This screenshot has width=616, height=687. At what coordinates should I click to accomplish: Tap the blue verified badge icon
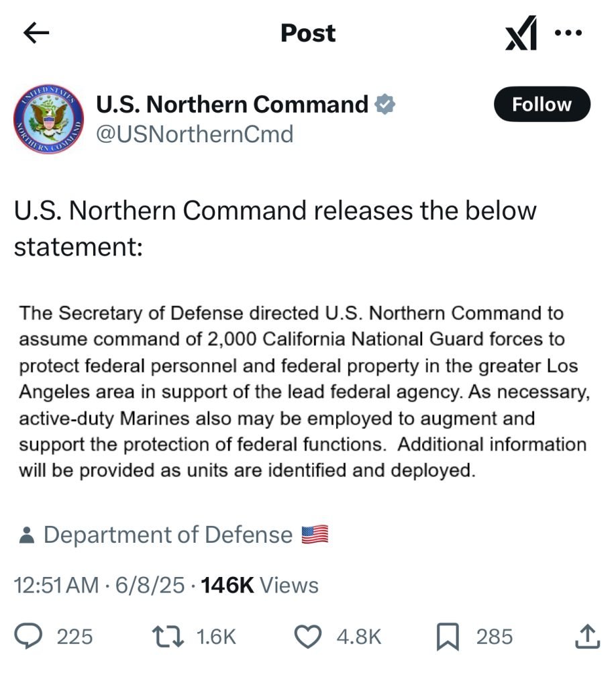click(x=384, y=104)
